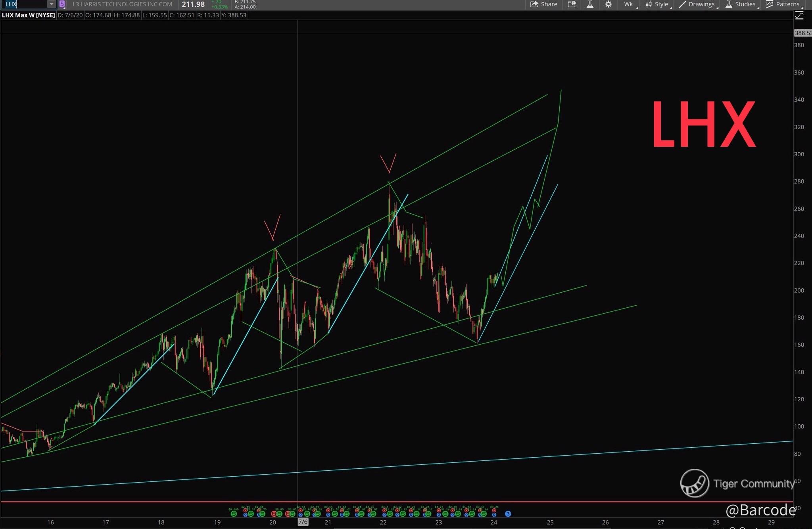Click the purple 5 badge icon
Image resolution: width=812 pixels, height=529 pixels.
[x=62, y=4]
